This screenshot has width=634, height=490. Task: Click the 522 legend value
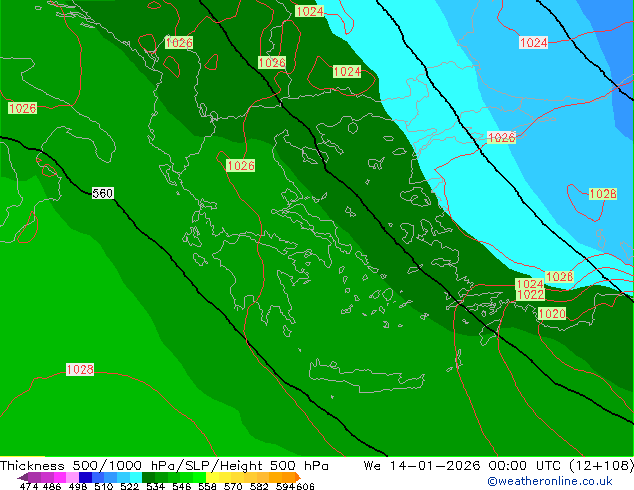pos(129,486)
